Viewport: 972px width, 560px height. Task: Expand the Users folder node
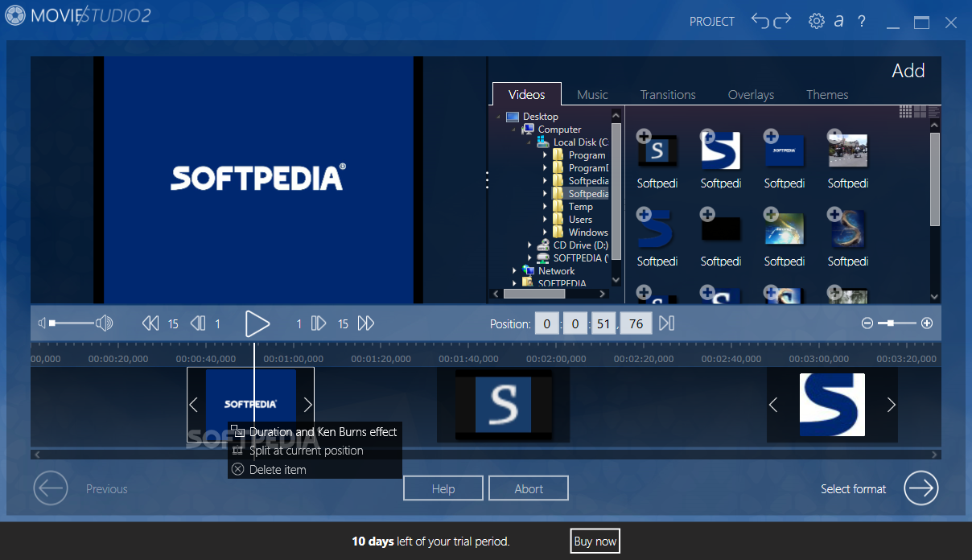pos(545,220)
